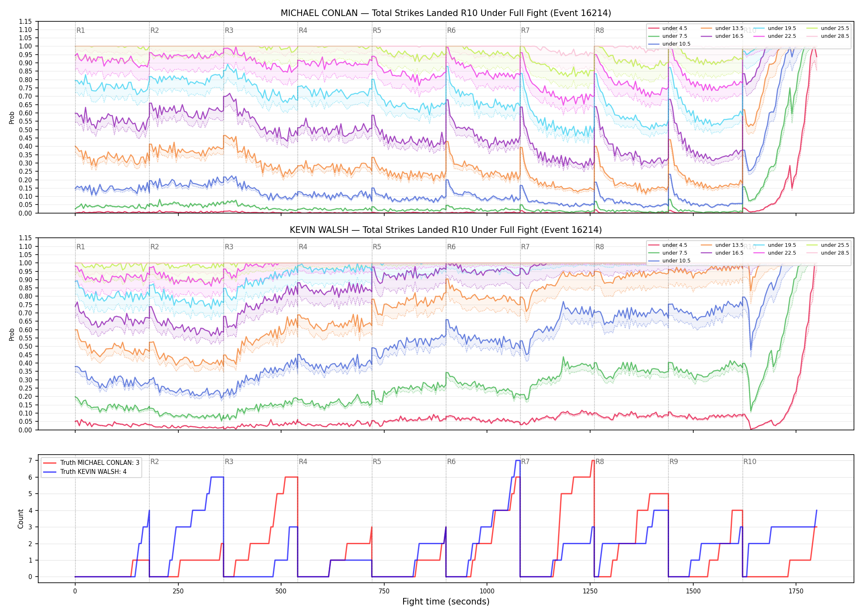This screenshot has height=616, width=863.
Task: Click x-axis tick label '750'
Action: pos(384,591)
